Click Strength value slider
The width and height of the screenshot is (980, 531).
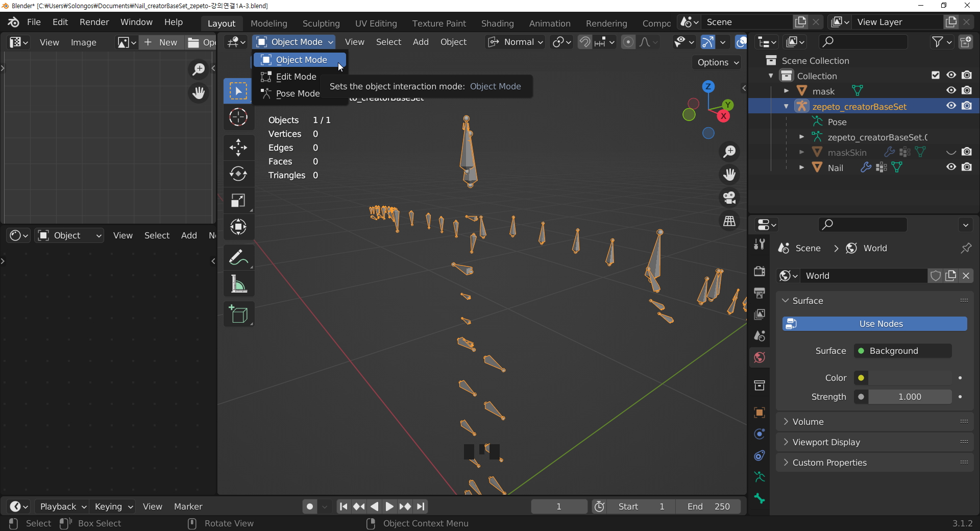tap(910, 397)
